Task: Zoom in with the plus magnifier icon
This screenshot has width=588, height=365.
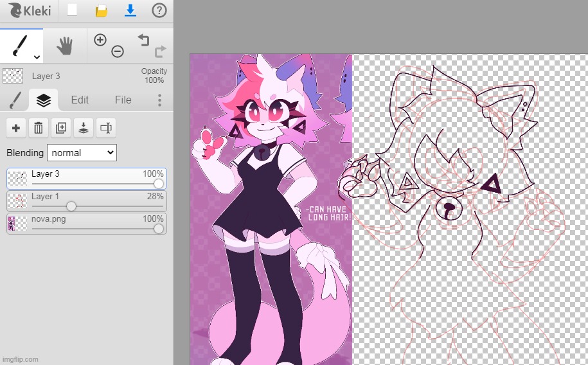Action: tap(100, 40)
